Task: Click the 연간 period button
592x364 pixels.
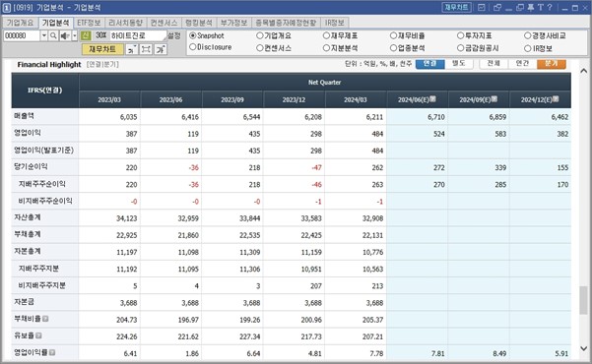Action: (522, 63)
